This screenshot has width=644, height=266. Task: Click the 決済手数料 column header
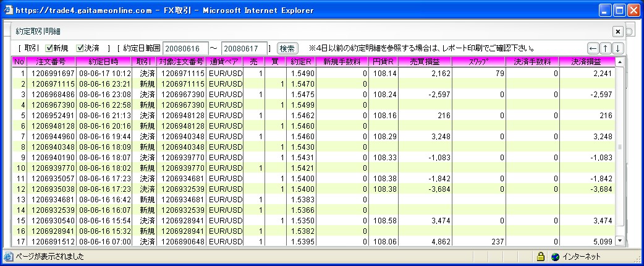(532, 62)
